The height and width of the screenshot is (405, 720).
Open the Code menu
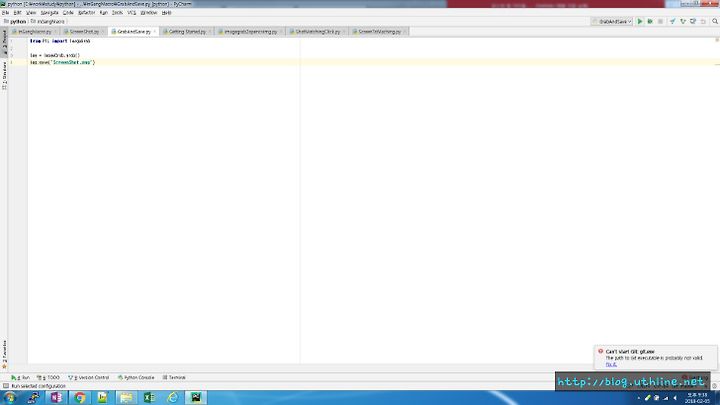coord(68,13)
